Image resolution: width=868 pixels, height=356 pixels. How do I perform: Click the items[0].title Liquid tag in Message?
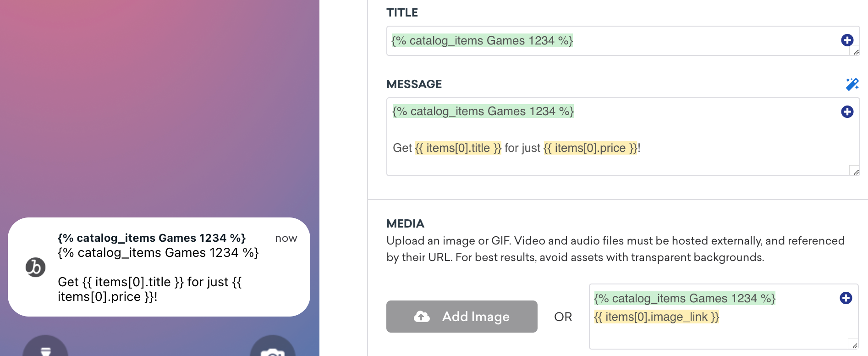458,148
